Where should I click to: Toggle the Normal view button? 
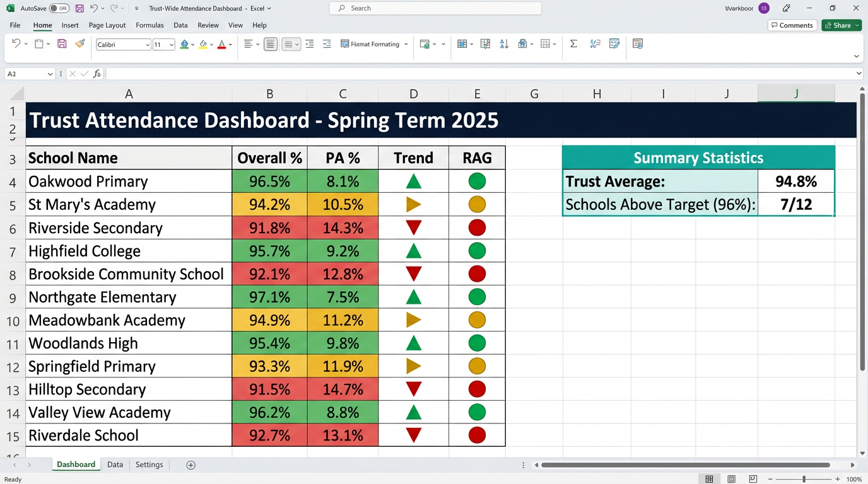coord(708,479)
